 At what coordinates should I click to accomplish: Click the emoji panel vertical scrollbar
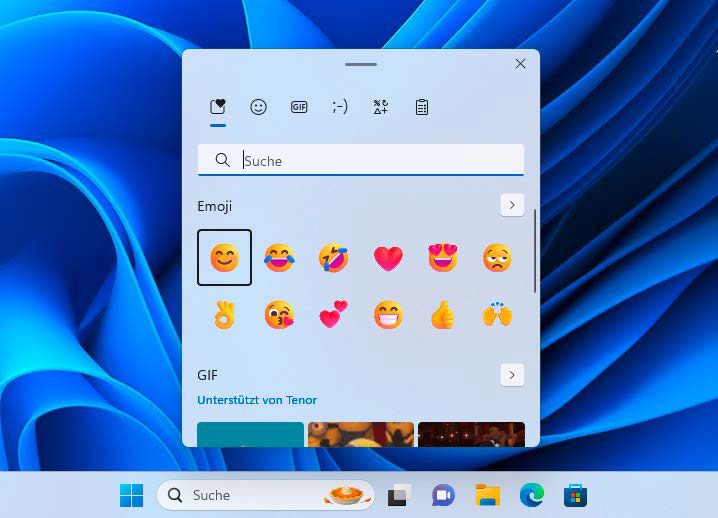click(534, 251)
